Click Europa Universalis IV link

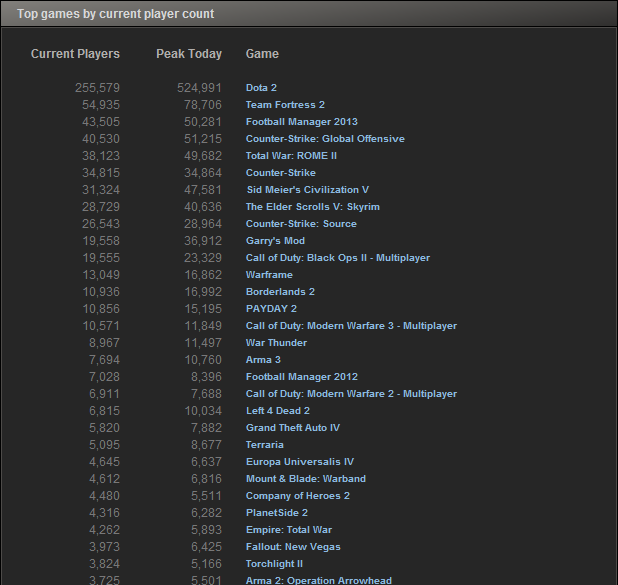[300, 462]
